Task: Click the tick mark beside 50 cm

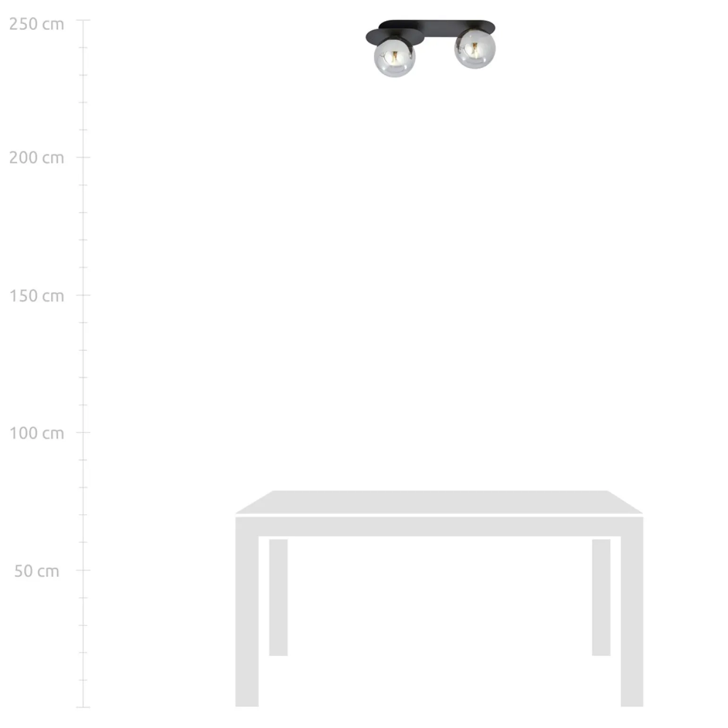Action: tap(83, 570)
